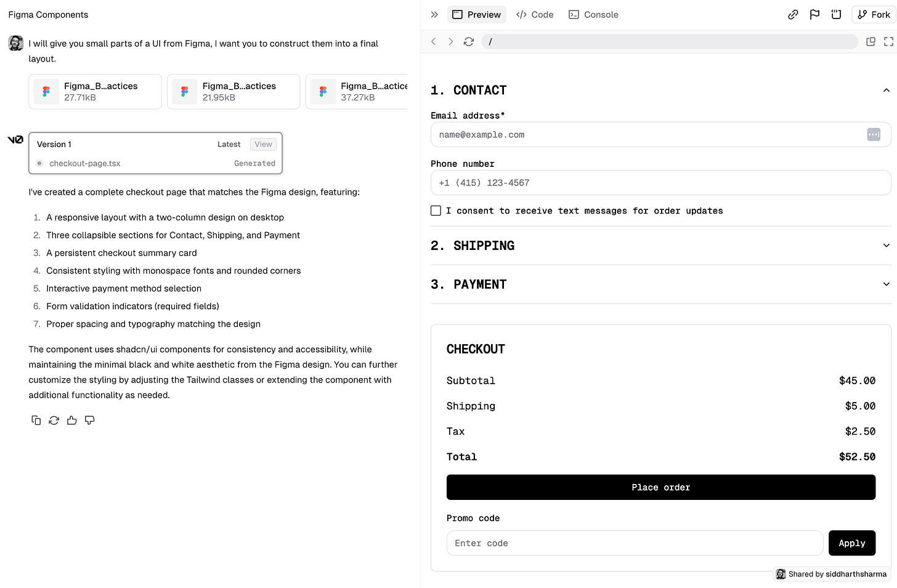Collapse the chat panel with double-chevron icon

point(434,15)
